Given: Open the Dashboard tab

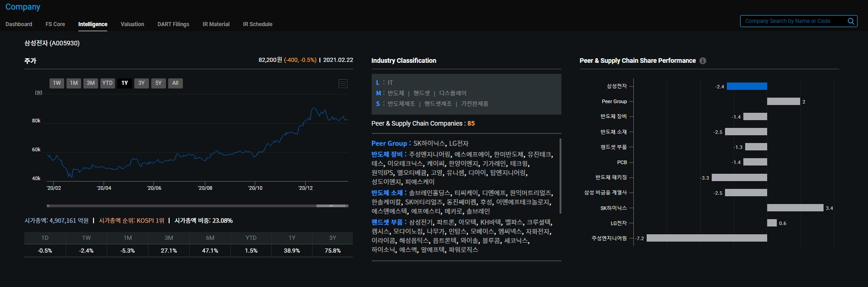Looking at the screenshot, I should tap(19, 24).
